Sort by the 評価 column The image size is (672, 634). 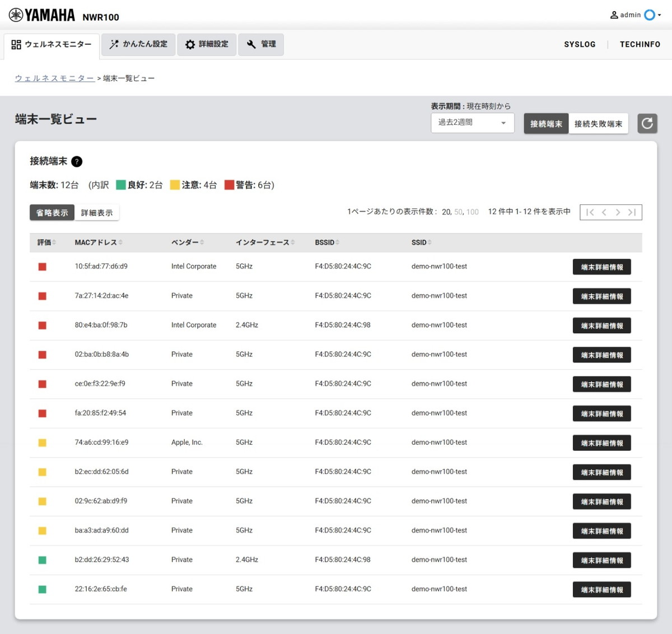click(46, 243)
